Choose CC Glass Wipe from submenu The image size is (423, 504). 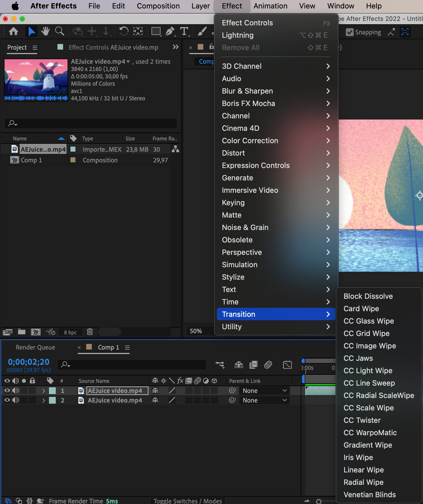369,321
